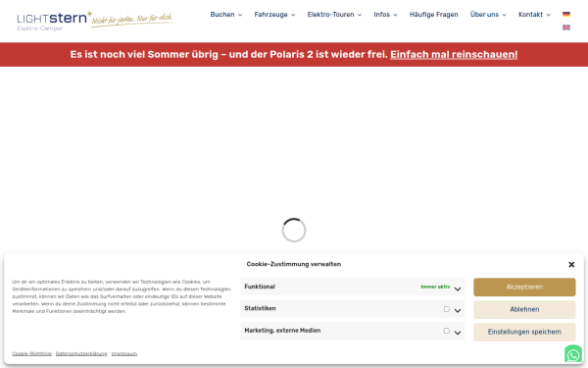This screenshot has width=588, height=368.
Task: Open the WhatsApp chat icon
Action: pyautogui.click(x=573, y=354)
